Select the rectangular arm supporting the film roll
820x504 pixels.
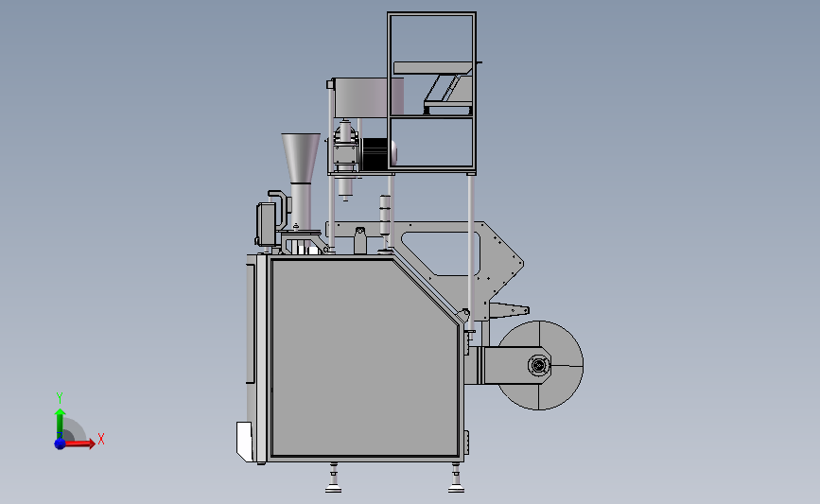(x=510, y=365)
